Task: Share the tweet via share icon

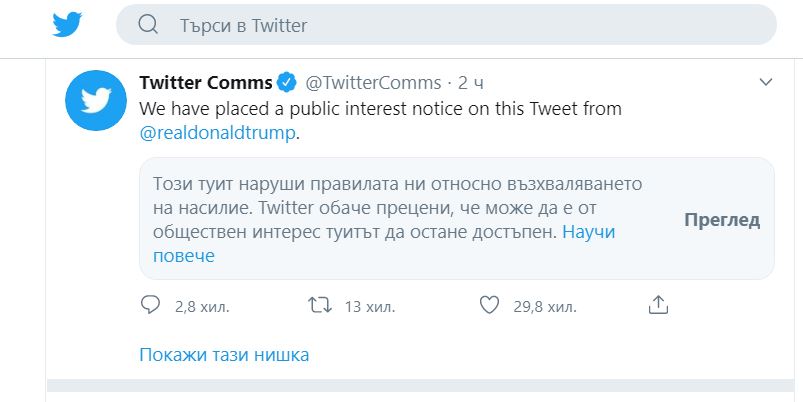Action: click(659, 305)
